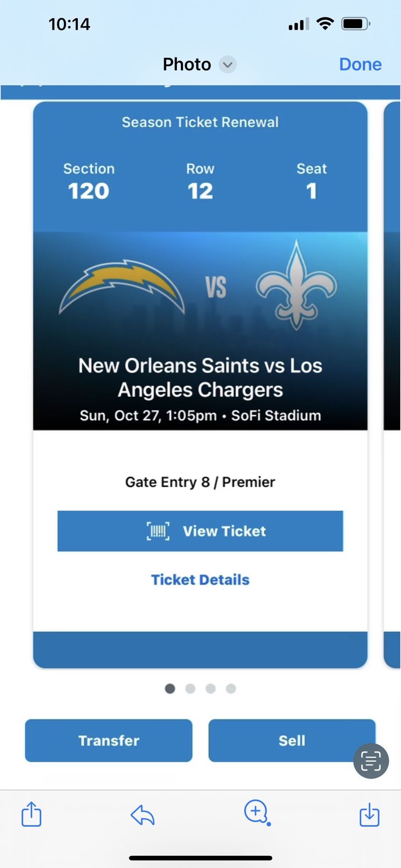The width and height of the screenshot is (401, 868).
Task: Select the first page indicator dot
Action: click(170, 689)
